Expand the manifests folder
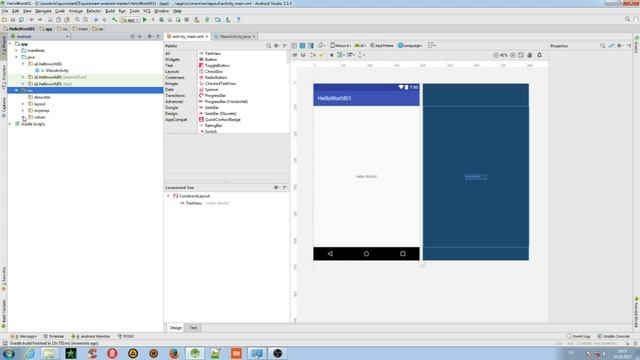Viewport: 640px width, 360px height. (x=16, y=51)
